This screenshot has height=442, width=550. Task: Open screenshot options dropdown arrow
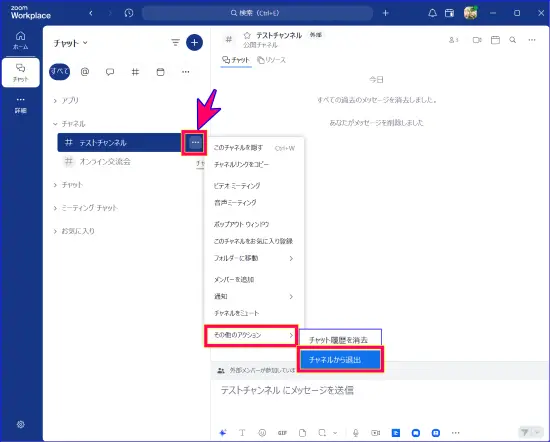click(x=335, y=433)
